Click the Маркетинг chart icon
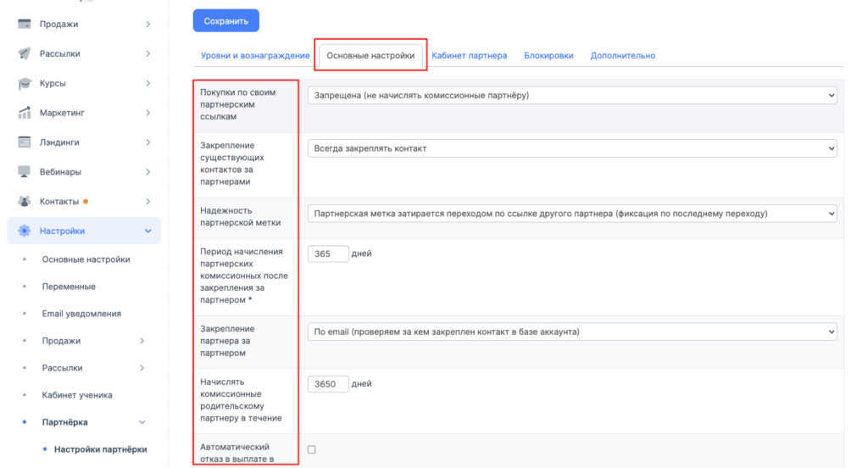Viewport: 868px width, 468px height. 25,113
